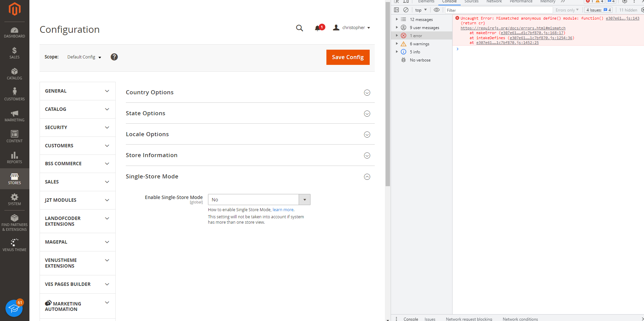Expand the Country Options section
Image resolution: width=644 pixels, height=321 pixels.
pyautogui.click(x=367, y=93)
